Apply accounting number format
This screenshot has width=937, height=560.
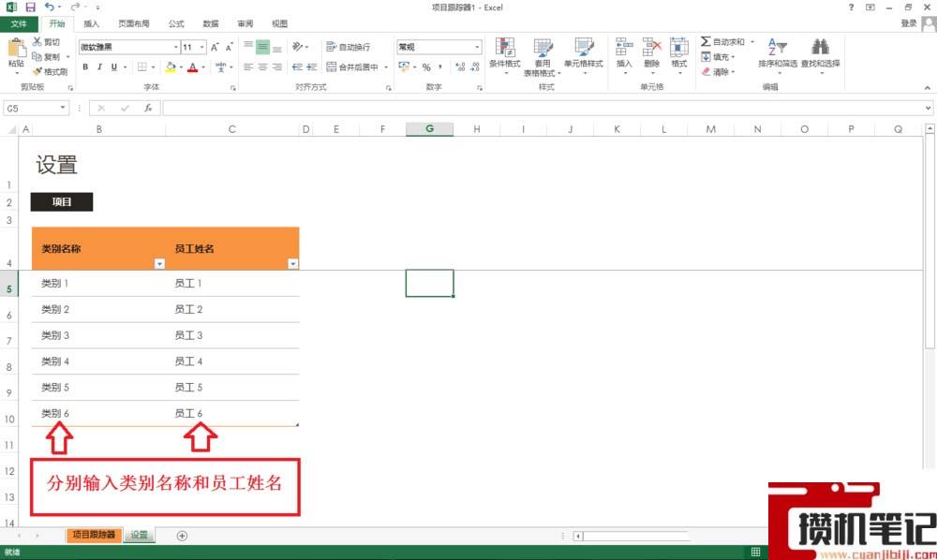coord(404,66)
